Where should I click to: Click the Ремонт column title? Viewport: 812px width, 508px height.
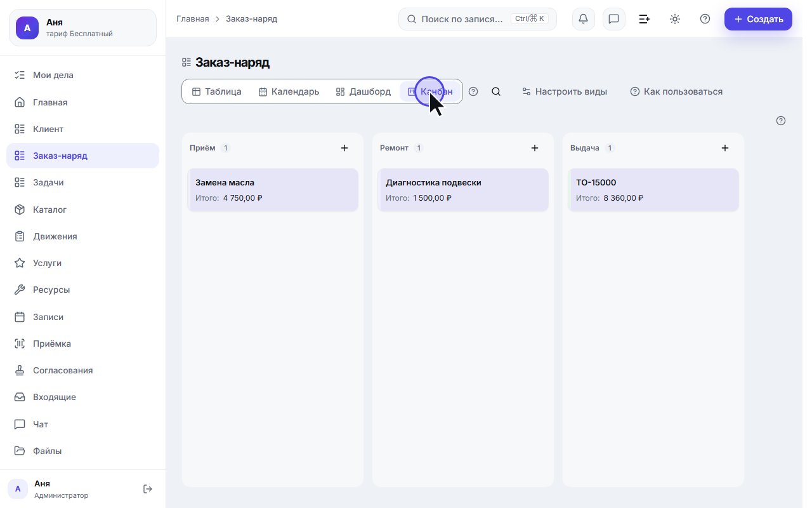tap(394, 148)
